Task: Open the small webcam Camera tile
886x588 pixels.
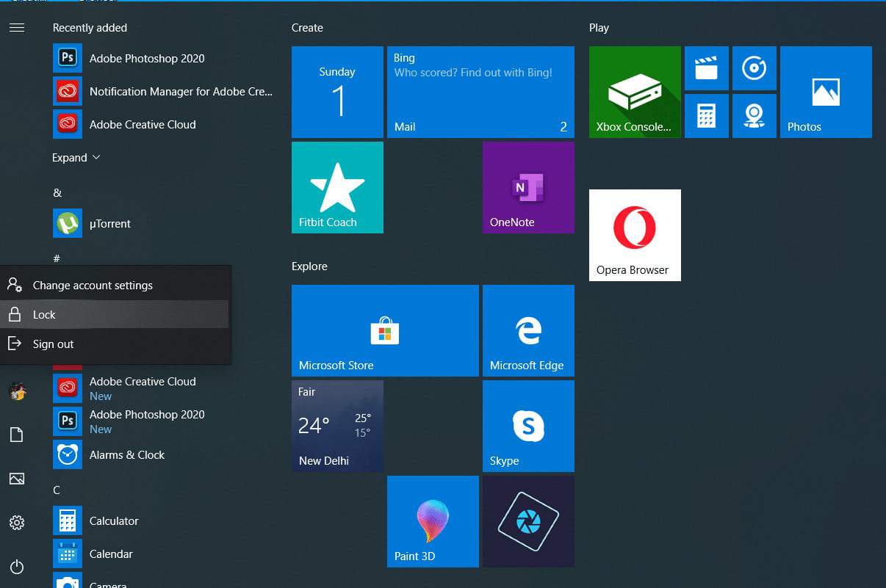Action: [x=754, y=116]
